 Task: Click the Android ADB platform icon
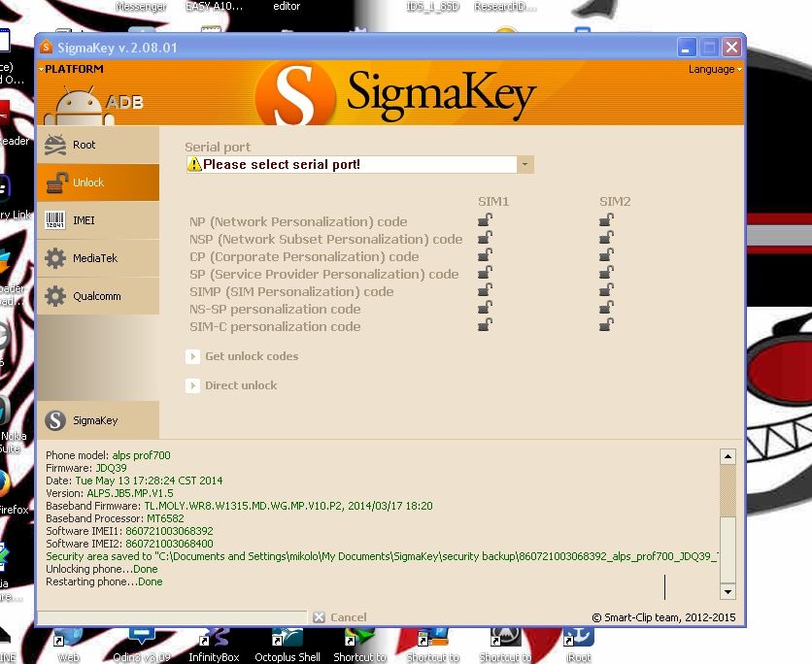[92, 105]
